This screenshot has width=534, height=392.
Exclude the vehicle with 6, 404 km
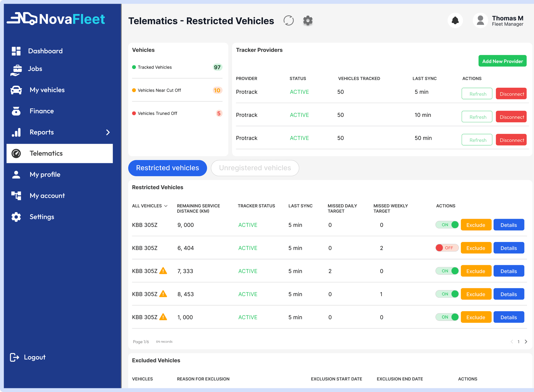point(476,248)
